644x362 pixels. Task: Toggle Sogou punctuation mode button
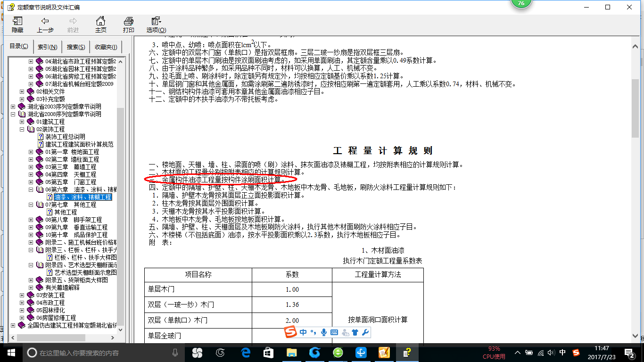[x=313, y=332]
